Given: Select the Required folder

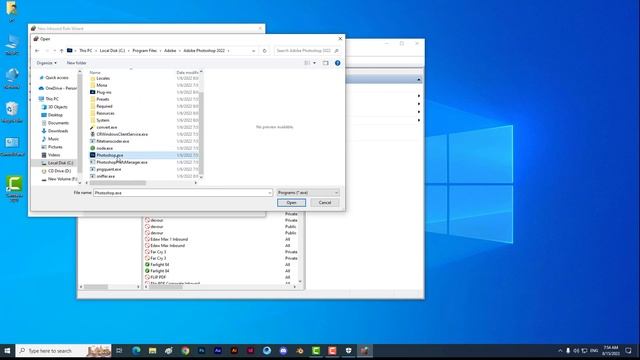Looking at the screenshot, I should pyautogui.click(x=104, y=106).
